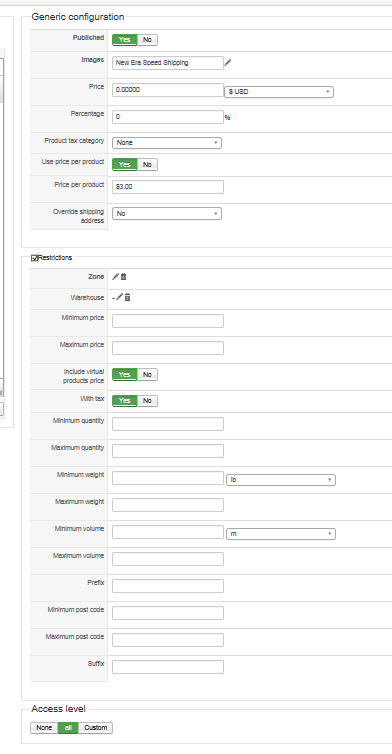Edit the Zone restriction with pencil icon

pos(115,276)
